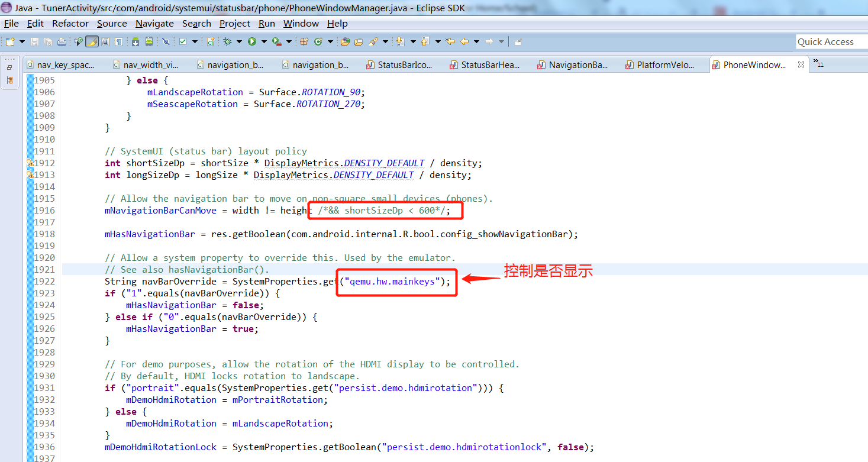Click inside the Quick Access field
868x462 pixels.
pos(828,41)
